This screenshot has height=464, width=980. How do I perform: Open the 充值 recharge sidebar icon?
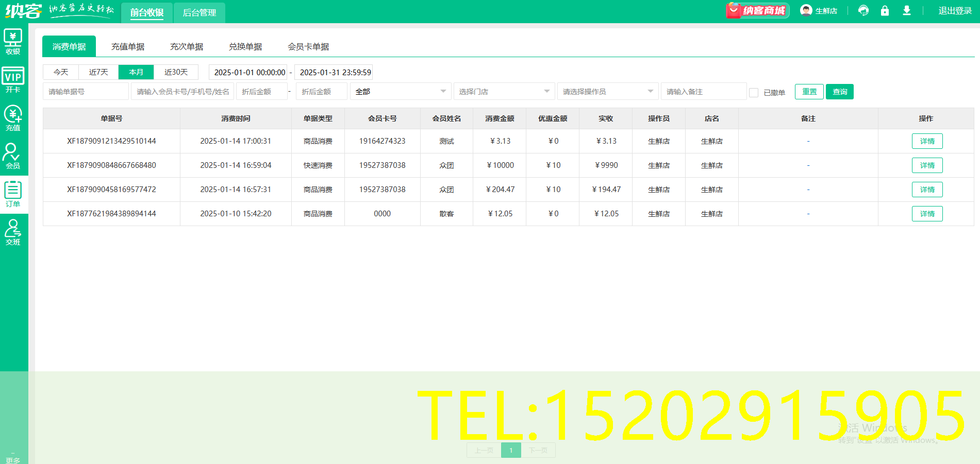pos(13,118)
